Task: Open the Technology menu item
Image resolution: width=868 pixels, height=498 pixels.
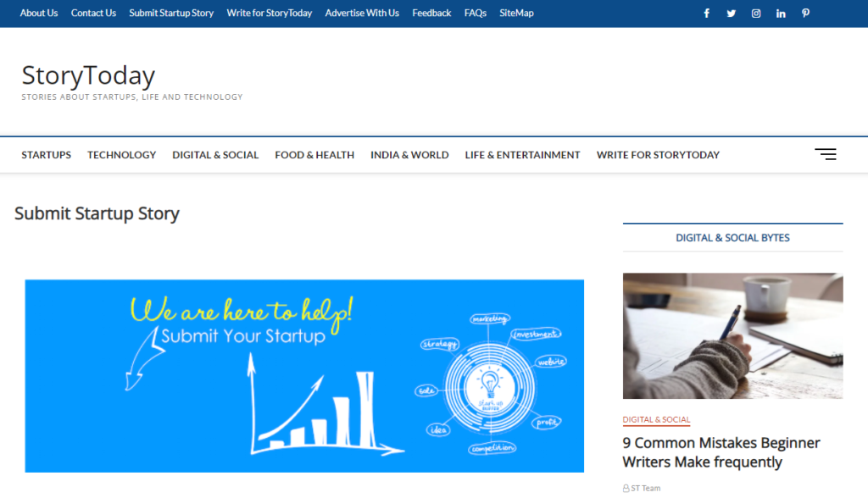Action: 122,155
